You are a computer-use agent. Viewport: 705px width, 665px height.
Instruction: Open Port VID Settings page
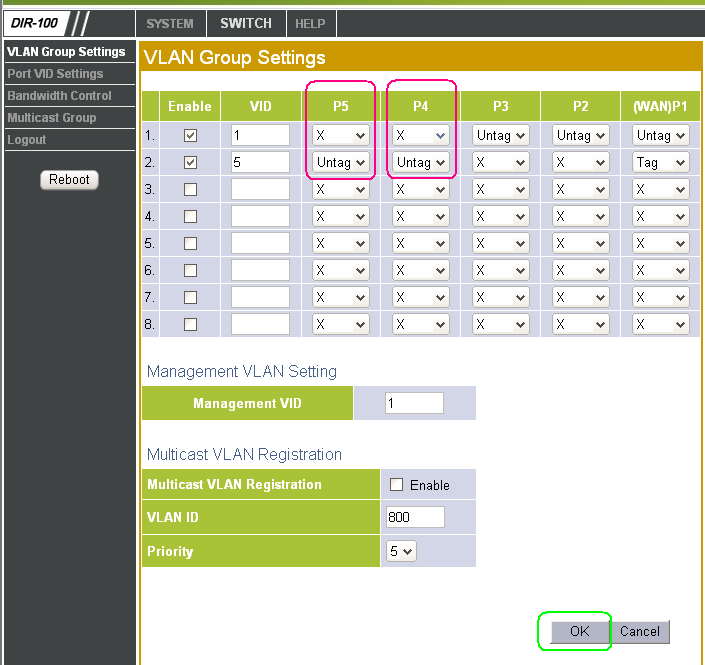[55, 74]
